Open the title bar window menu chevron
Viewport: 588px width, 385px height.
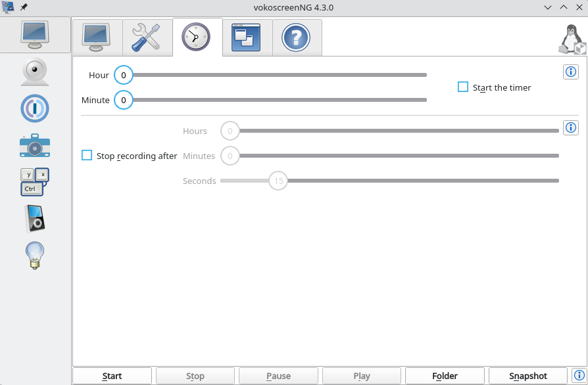(548, 7)
